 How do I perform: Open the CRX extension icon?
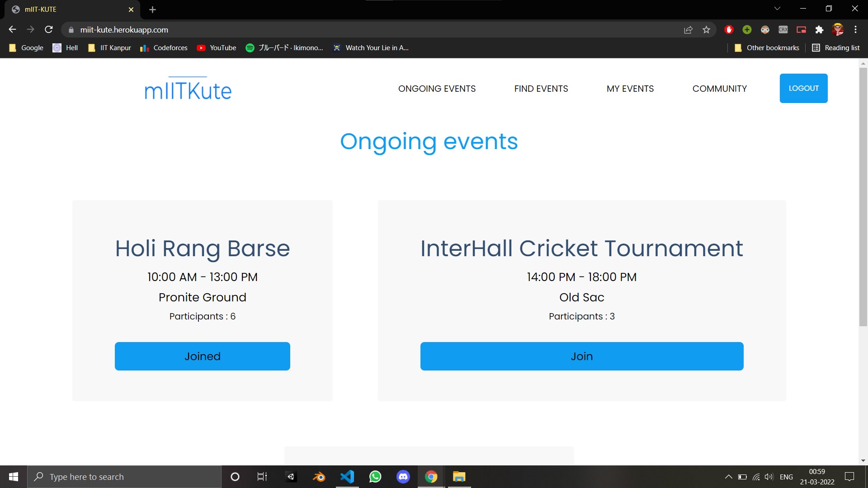point(783,30)
